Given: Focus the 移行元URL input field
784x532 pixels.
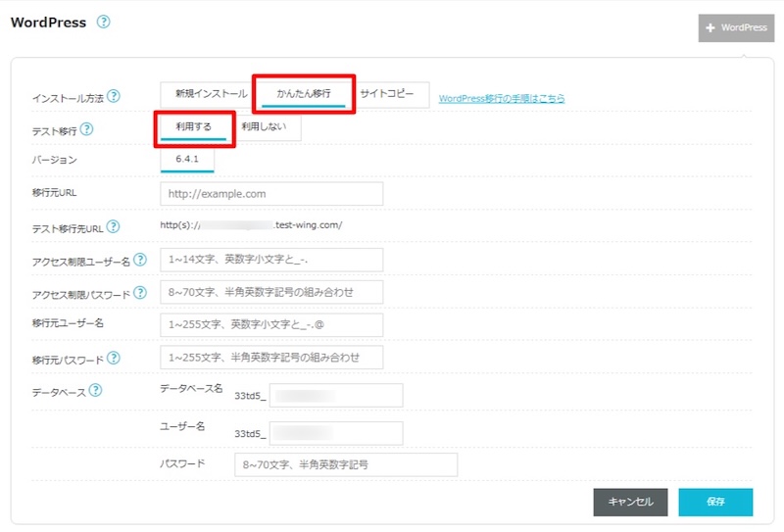Looking at the screenshot, I should pos(270,194).
